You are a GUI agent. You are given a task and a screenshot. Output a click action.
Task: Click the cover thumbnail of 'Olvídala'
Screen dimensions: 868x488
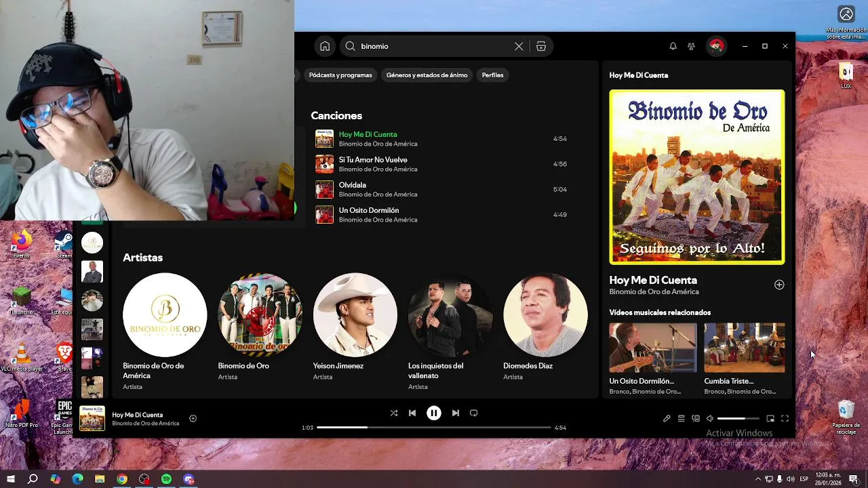pyautogui.click(x=324, y=189)
